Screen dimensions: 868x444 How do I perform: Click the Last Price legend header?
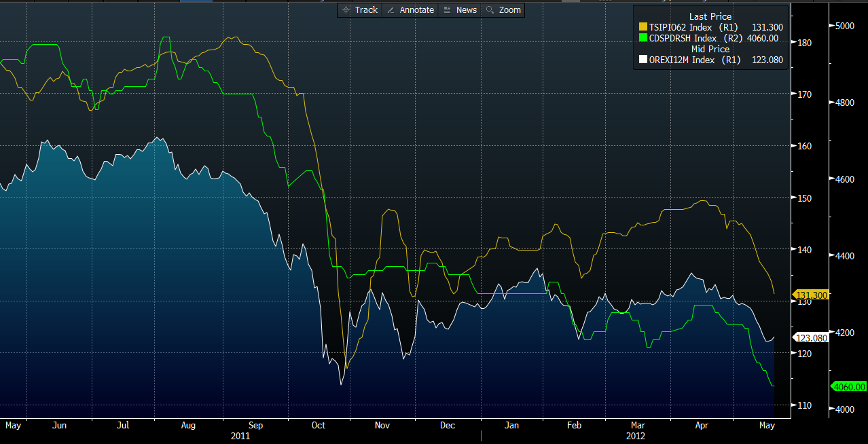[x=710, y=16]
